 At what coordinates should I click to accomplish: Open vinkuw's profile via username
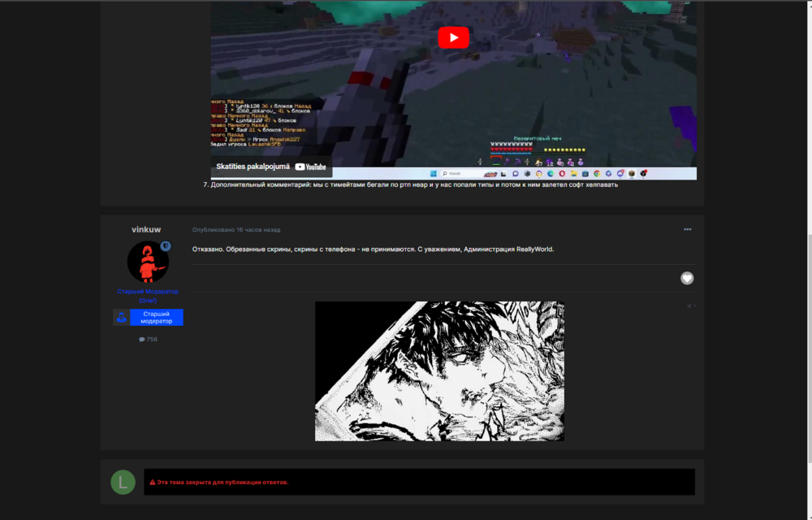pos(146,229)
